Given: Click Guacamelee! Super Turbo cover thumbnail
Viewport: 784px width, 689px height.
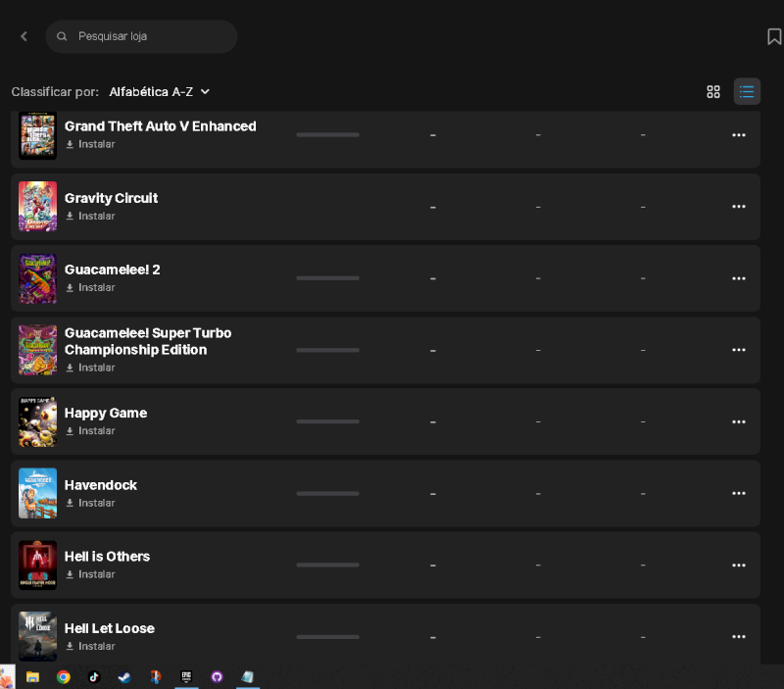Looking at the screenshot, I should (x=37, y=350).
